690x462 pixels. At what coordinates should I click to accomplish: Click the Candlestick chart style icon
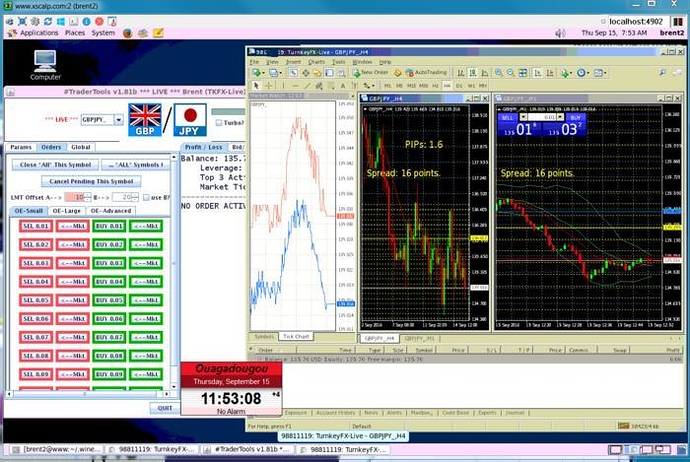click(x=472, y=73)
